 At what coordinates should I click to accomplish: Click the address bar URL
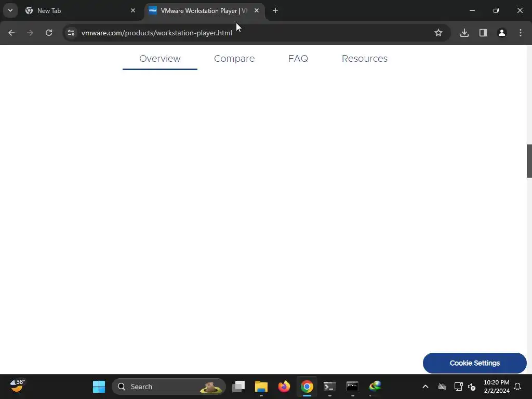click(157, 33)
